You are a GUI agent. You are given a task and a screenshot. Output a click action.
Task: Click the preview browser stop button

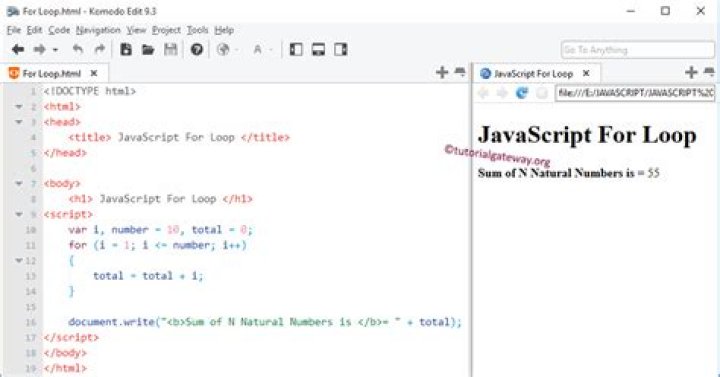click(x=542, y=93)
